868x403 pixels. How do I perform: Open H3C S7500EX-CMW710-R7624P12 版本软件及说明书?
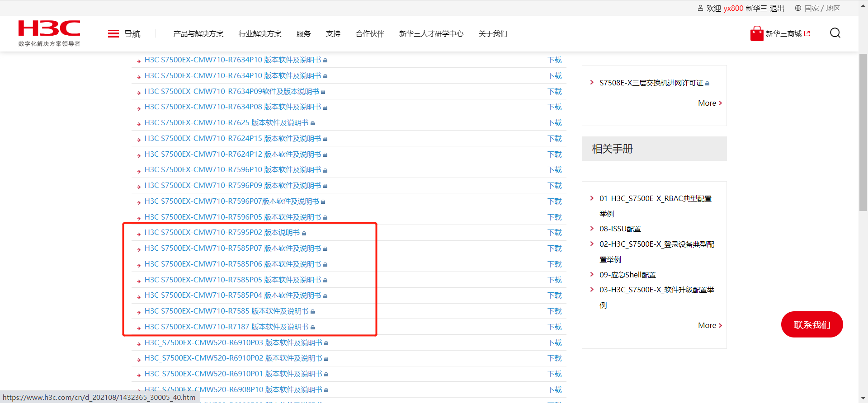(x=233, y=155)
